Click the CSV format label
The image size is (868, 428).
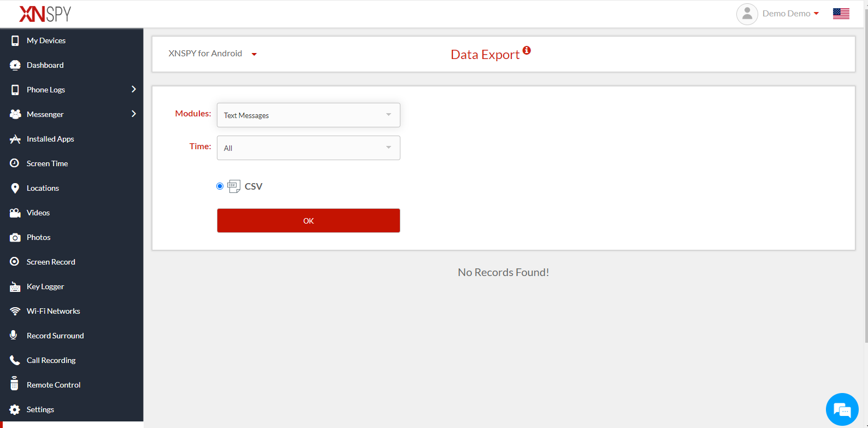(253, 186)
